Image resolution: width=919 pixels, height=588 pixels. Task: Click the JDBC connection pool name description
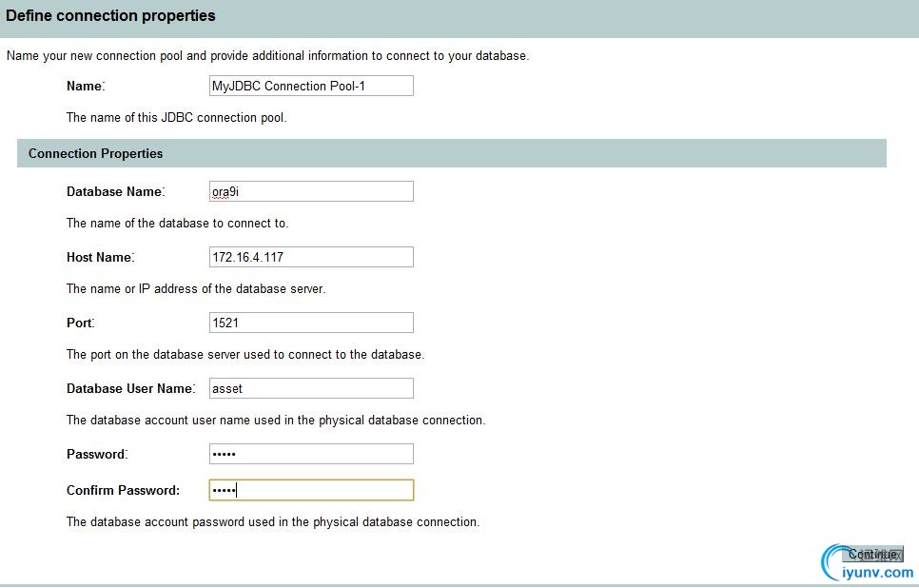(x=176, y=118)
